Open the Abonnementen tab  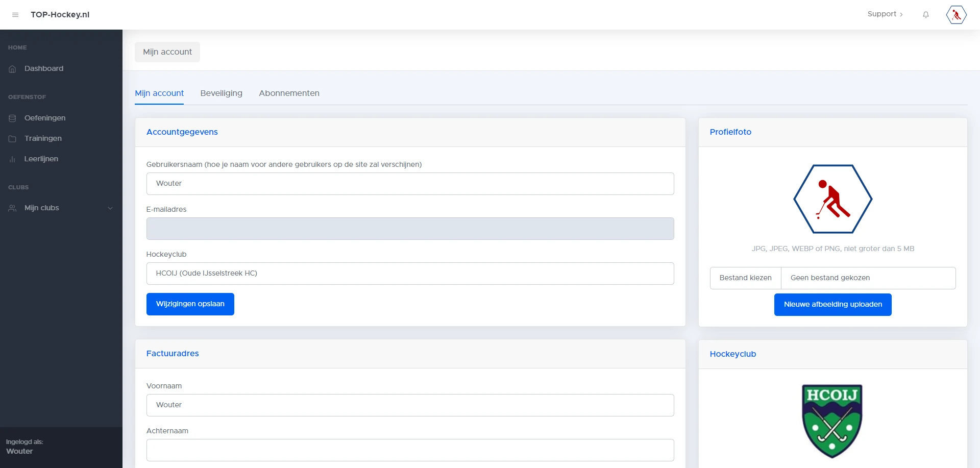coord(289,93)
